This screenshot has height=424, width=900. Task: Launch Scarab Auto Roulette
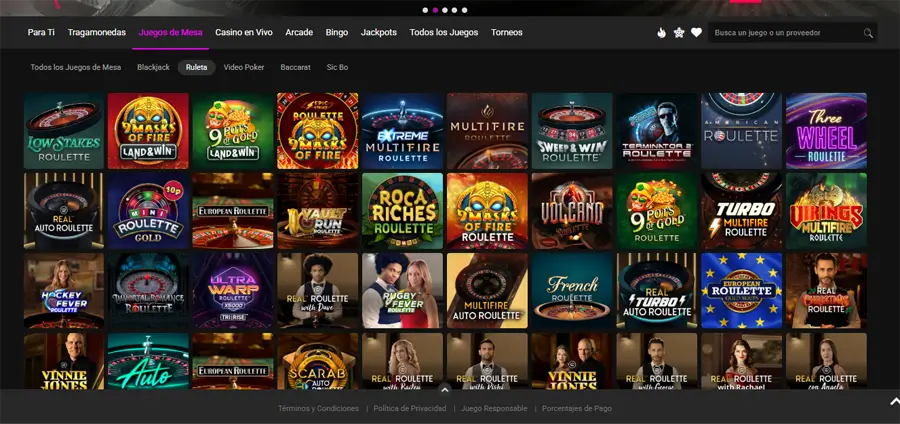coord(317,361)
